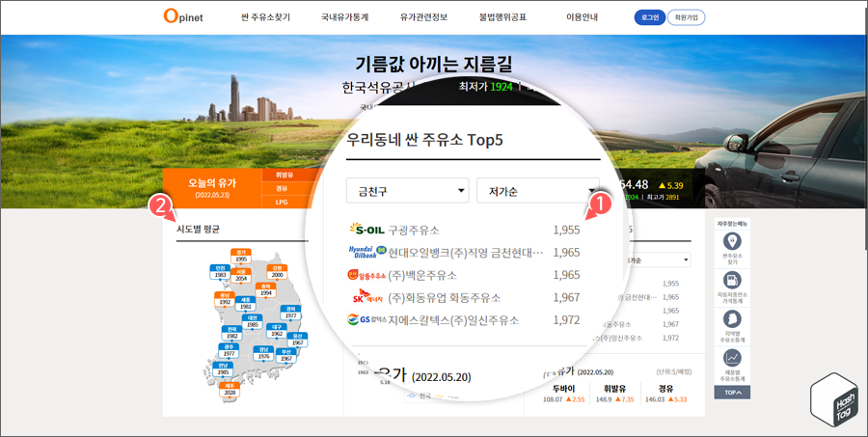Select the 휘발유 fuel tab
Image resolution: width=868 pixels, height=437 pixels.
[285, 175]
